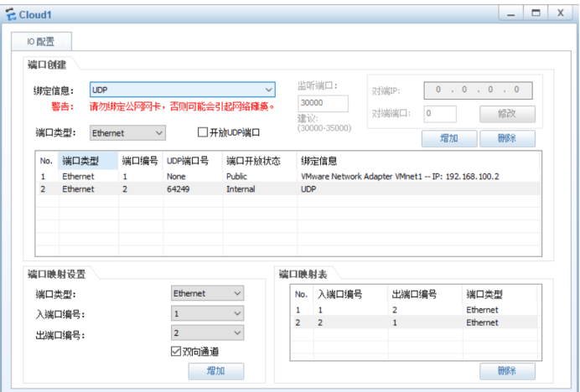580x392 pixels.
Task: Click the 监听端口 field showing 30000
Action: coord(323,103)
